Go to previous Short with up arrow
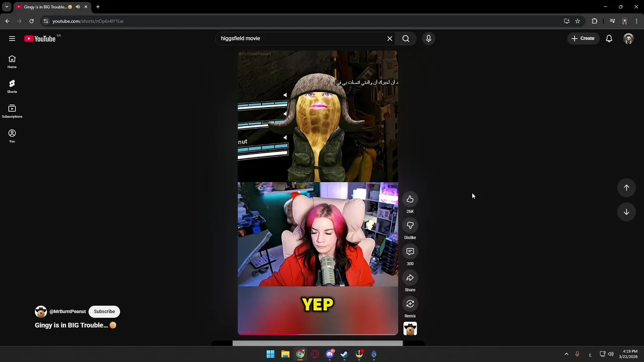Image resolution: width=644 pixels, height=362 pixels. [x=626, y=188]
